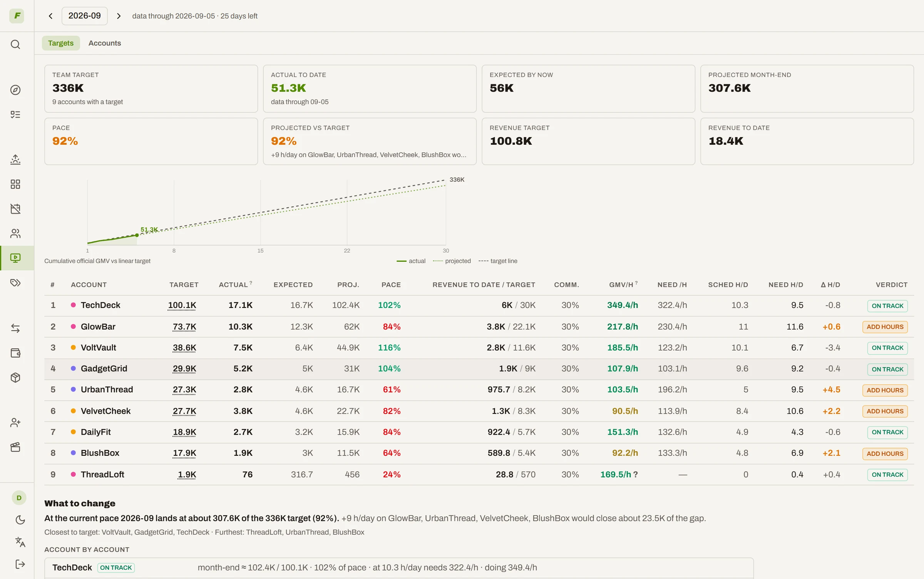
Task: Open the wallet icon in sidebar
Action: [15, 353]
